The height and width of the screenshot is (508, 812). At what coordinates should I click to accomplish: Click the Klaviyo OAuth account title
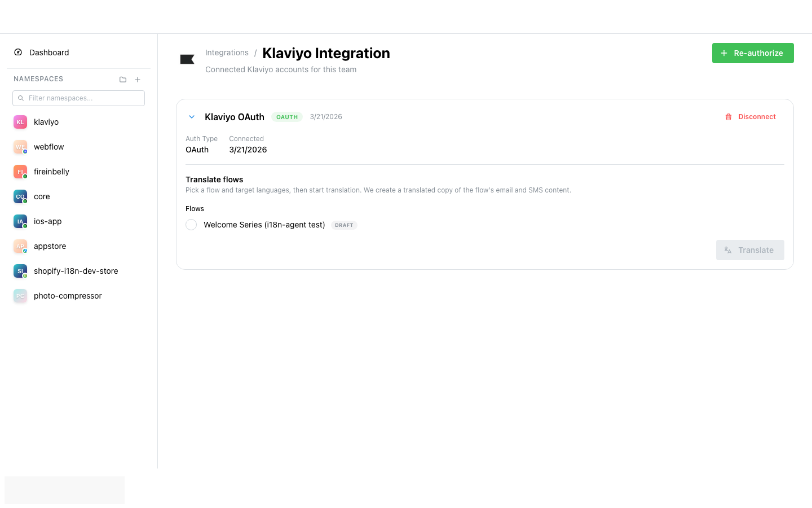click(235, 117)
